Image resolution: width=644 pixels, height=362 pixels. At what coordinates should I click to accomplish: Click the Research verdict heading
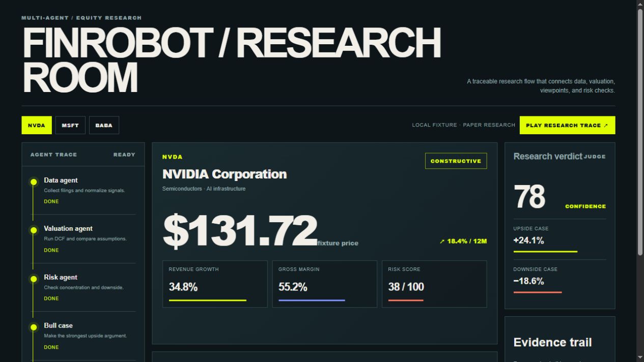click(548, 157)
